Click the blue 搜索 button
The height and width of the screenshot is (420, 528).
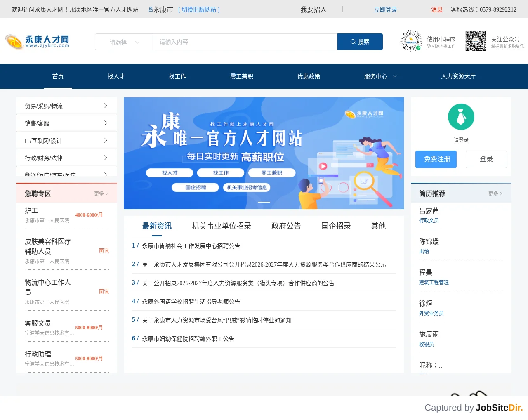coord(360,42)
